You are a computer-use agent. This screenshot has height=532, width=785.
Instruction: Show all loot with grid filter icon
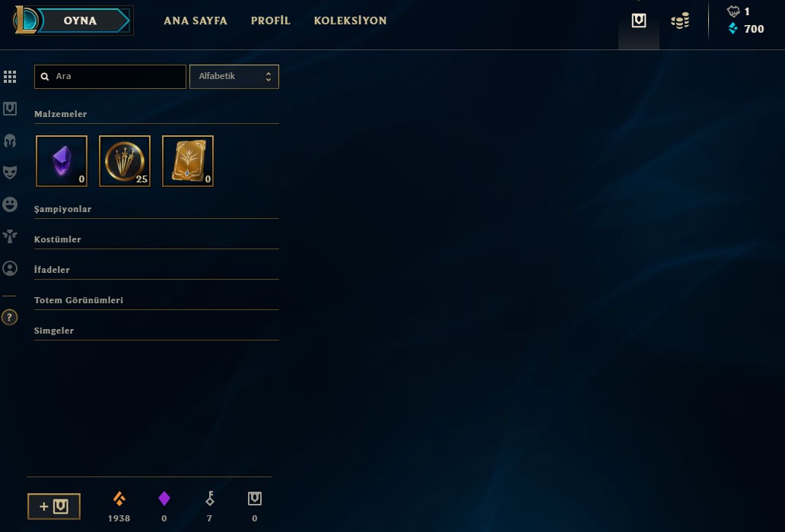click(10, 77)
